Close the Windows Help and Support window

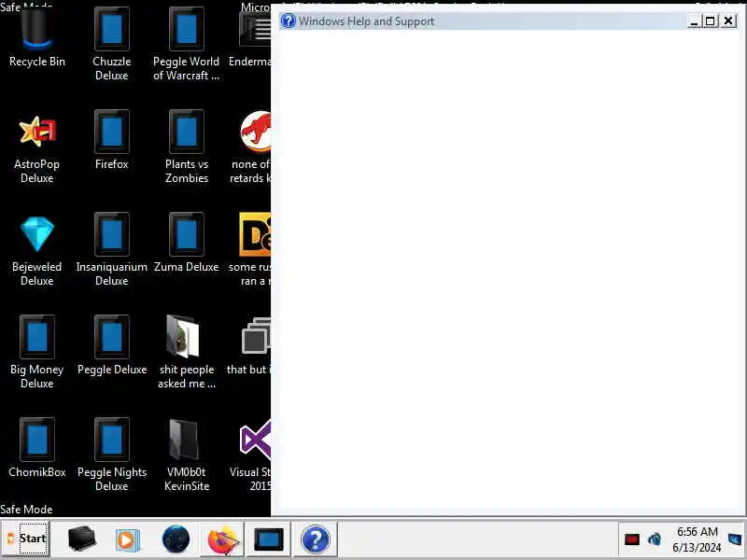click(728, 21)
